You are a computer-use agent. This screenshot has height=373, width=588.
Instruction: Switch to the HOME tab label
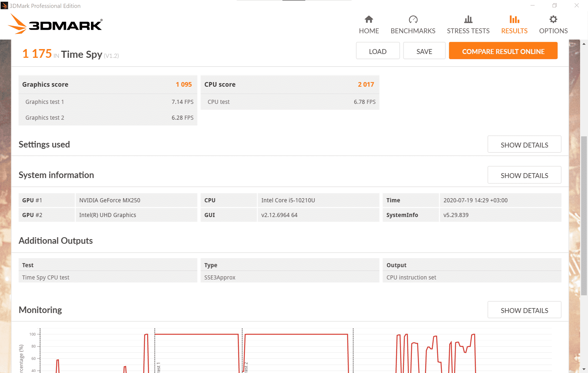(369, 31)
